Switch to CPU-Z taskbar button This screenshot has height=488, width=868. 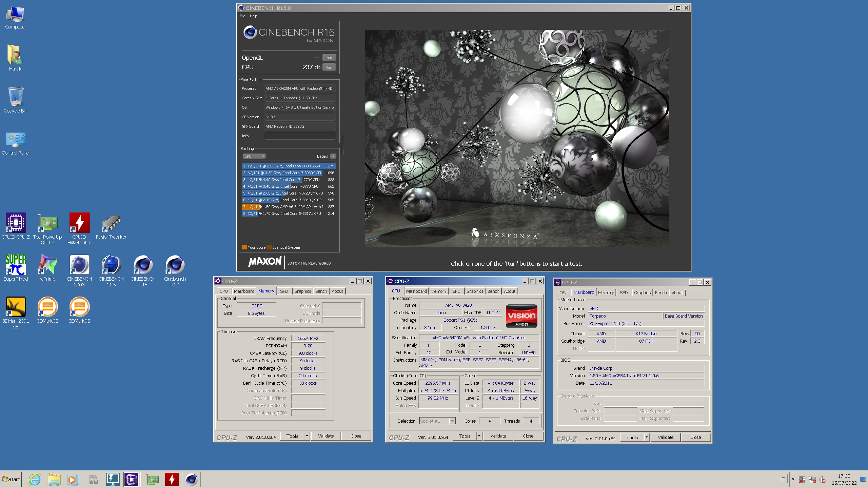point(131,480)
